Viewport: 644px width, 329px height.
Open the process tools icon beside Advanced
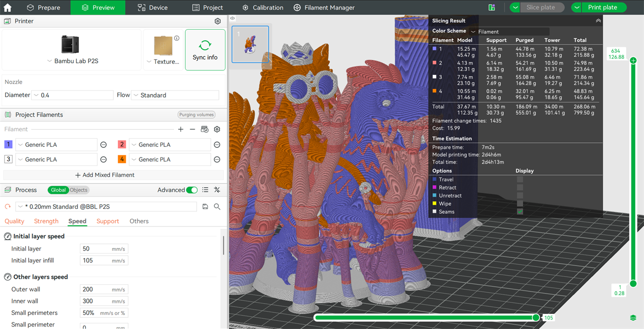tap(217, 190)
